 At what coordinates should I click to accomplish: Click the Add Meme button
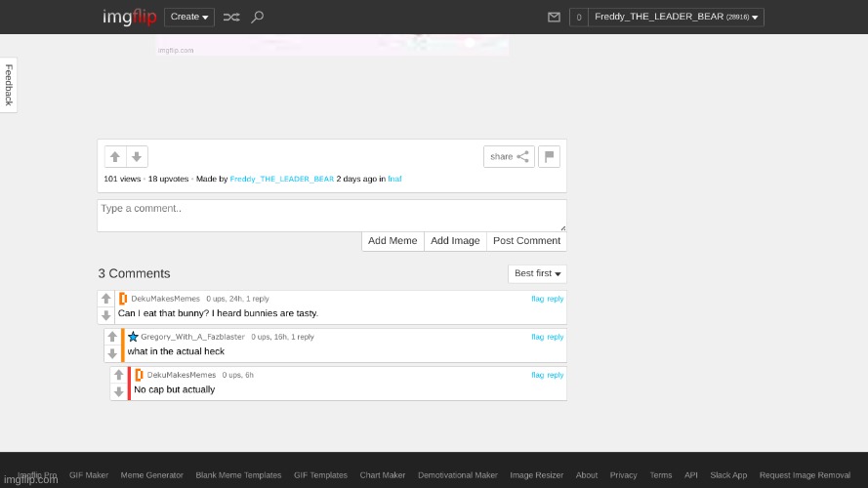(393, 241)
